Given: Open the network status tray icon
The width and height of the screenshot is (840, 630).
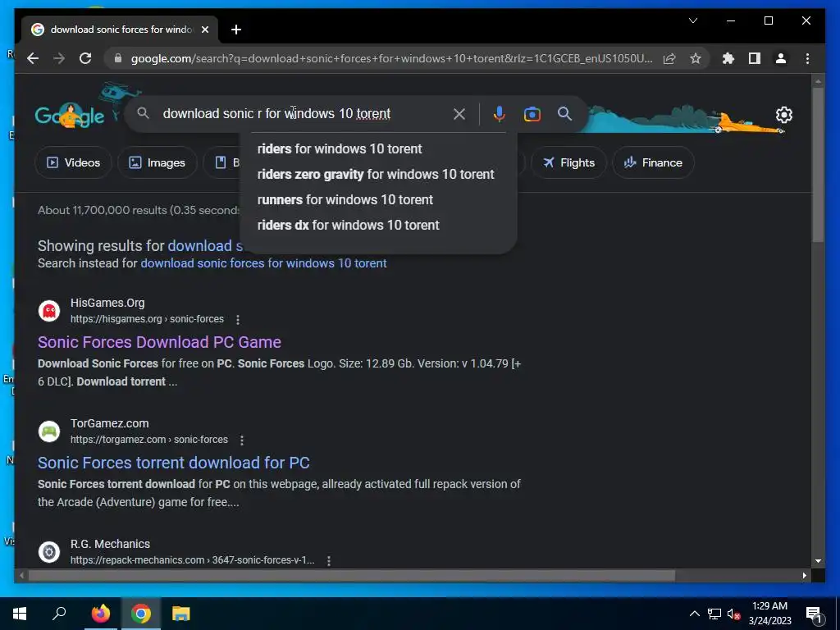Looking at the screenshot, I should (714, 614).
